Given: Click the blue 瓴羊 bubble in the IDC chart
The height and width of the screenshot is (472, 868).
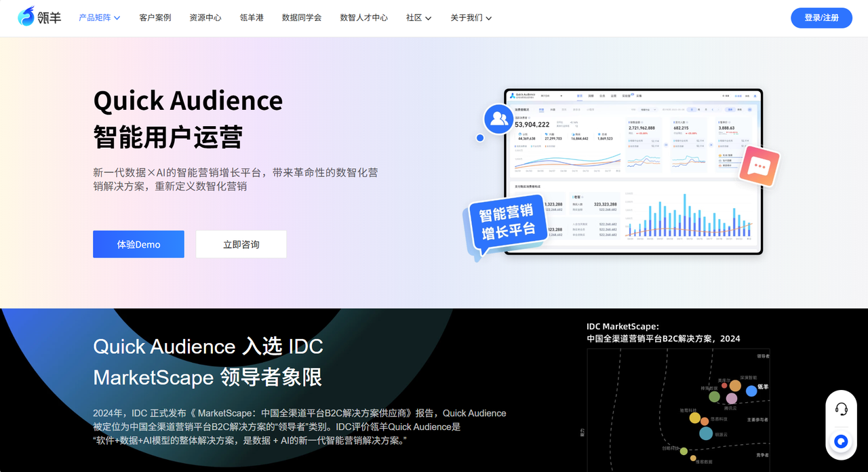Looking at the screenshot, I should (751, 391).
